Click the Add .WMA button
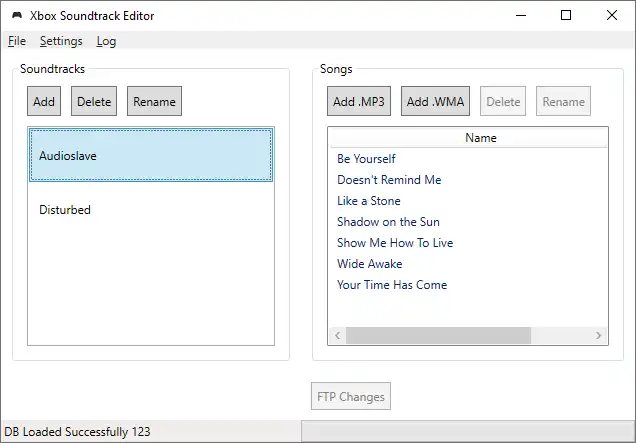Viewport: 636px width, 443px height. tap(436, 101)
